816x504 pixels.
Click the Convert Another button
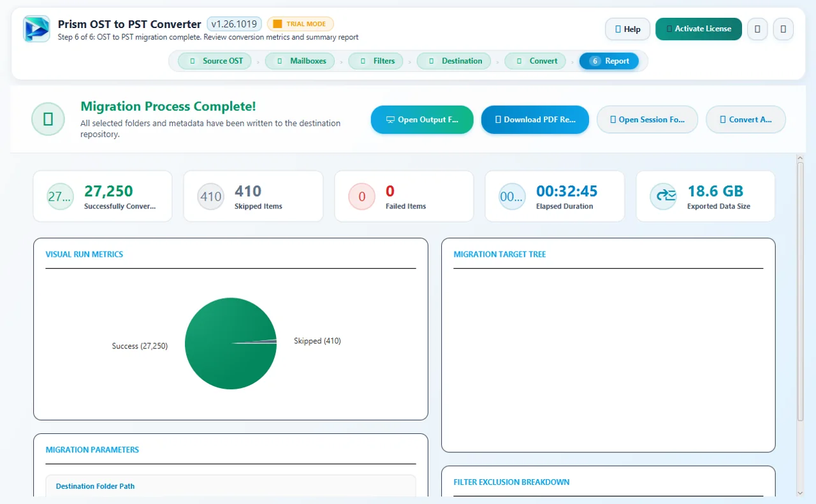pos(745,120)
